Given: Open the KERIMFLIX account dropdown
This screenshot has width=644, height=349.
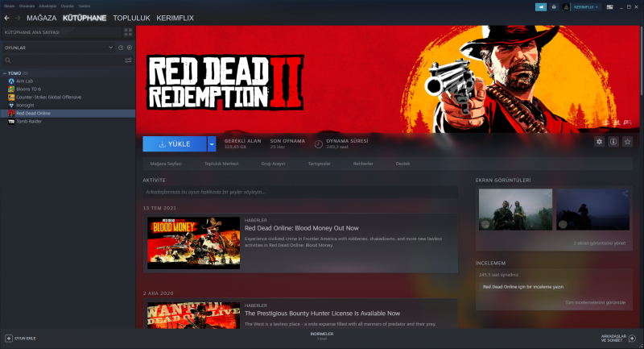Looking at the screenshot, I should click(x=586, y=7).
